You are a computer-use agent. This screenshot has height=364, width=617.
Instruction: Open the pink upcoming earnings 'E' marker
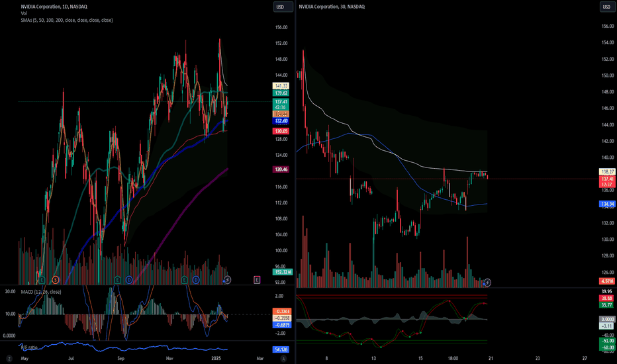tap(257, 280)
